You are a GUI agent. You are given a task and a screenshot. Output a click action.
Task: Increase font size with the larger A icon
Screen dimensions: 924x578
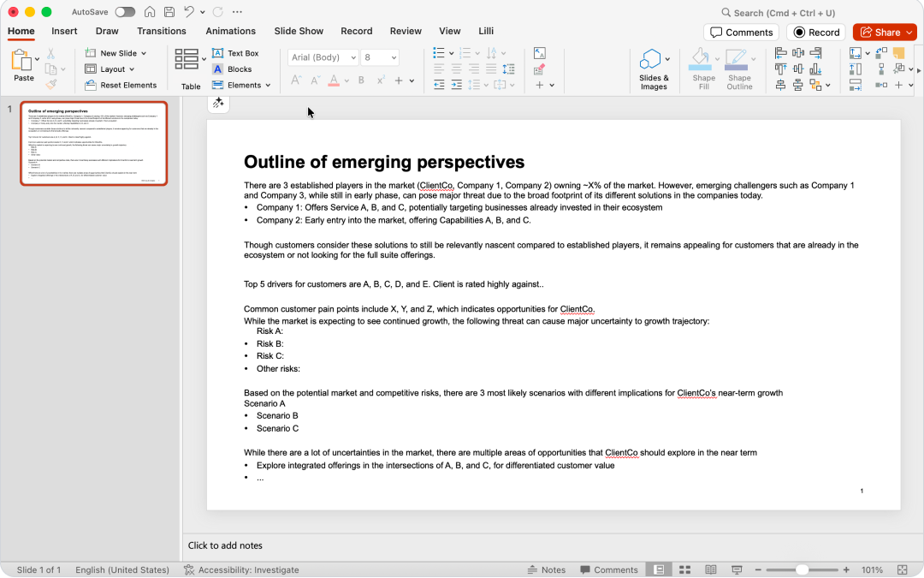pos(296,80)
